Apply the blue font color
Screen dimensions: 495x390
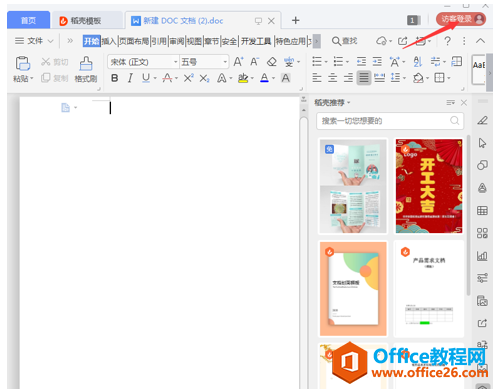click(x=264, y=78)
